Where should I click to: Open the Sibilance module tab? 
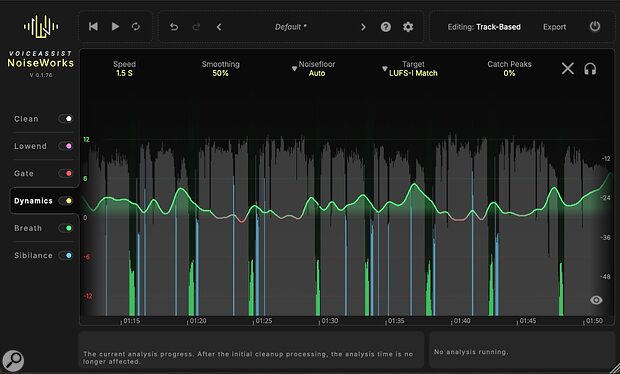pyautogui.click(x=33, y=255)
